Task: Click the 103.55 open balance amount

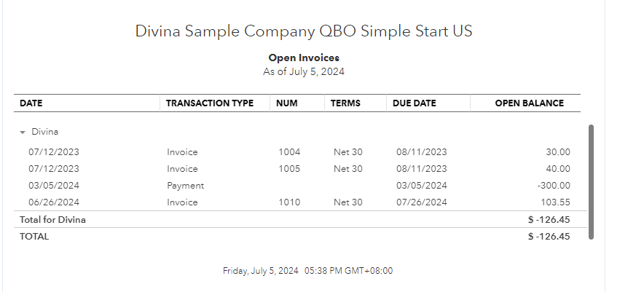Action: pos(556,202)
